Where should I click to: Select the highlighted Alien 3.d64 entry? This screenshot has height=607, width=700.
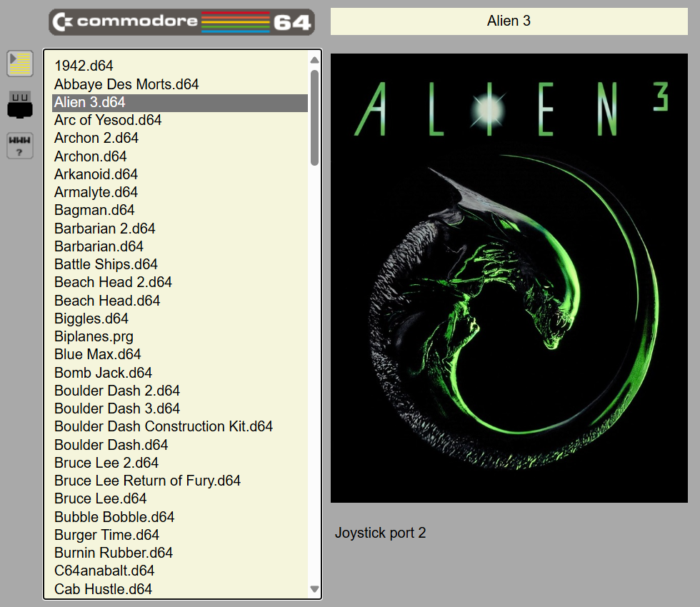180,103
